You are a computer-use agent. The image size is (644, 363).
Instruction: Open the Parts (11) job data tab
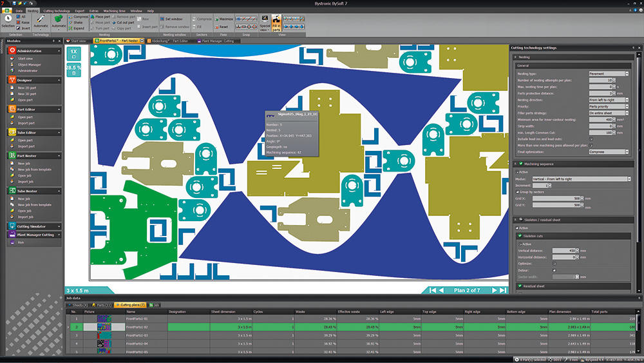point(102,305)
